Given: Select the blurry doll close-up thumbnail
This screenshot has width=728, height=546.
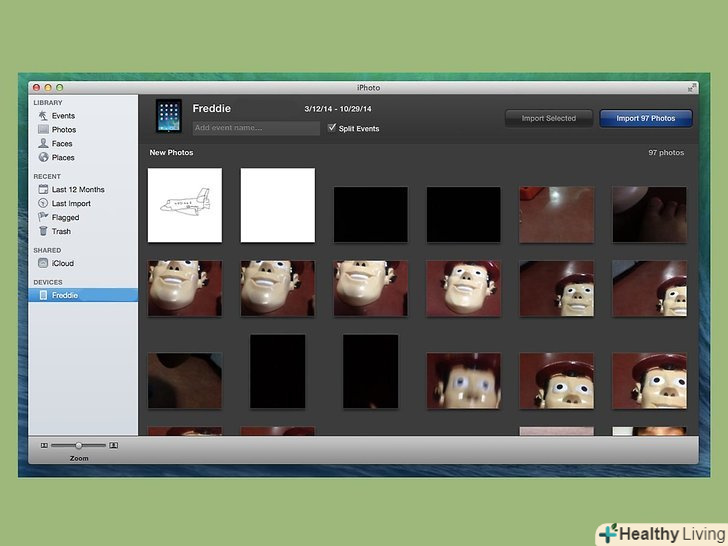Looking at the screenshot, I should click(463, 381).
